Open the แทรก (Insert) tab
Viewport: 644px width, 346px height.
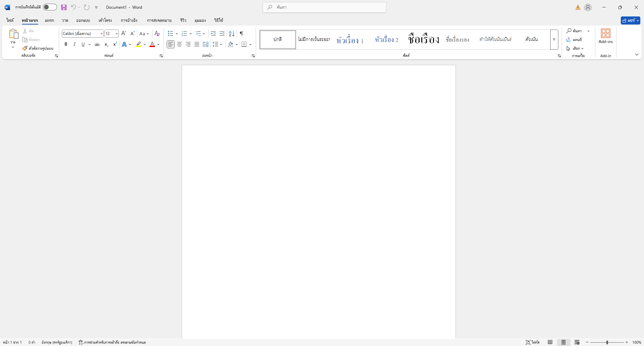[49, 20]
